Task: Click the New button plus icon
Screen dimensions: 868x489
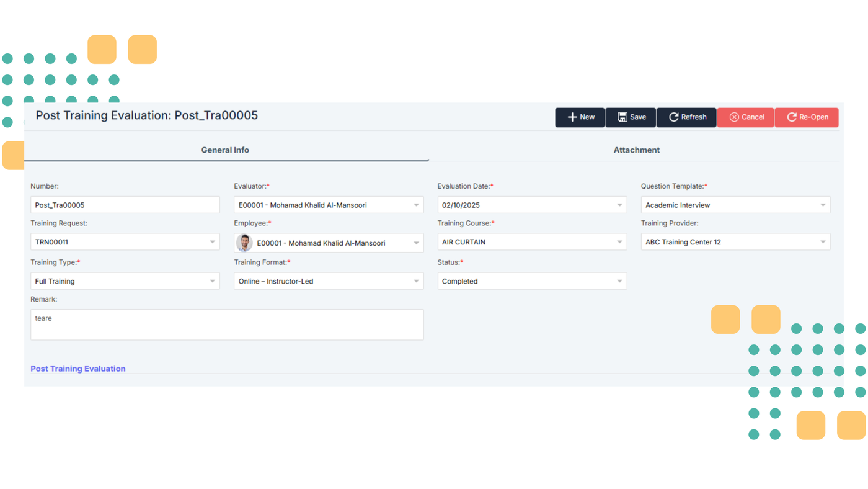Action: pos(572,117)
